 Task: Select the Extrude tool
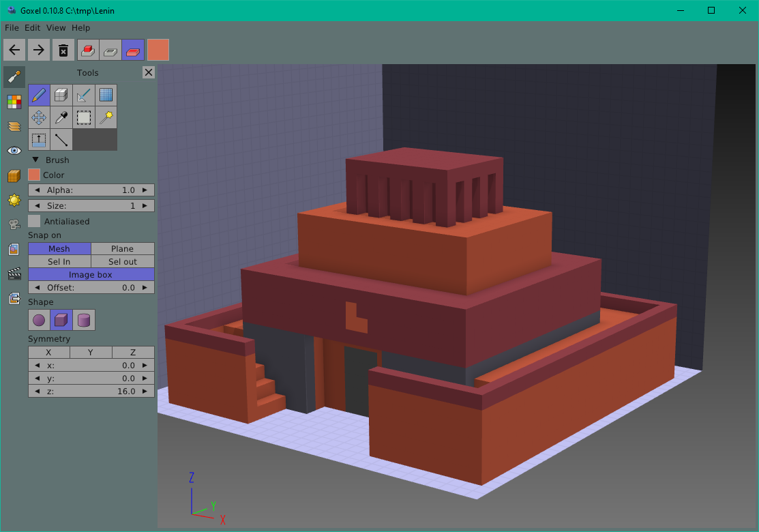click(39, 139)
